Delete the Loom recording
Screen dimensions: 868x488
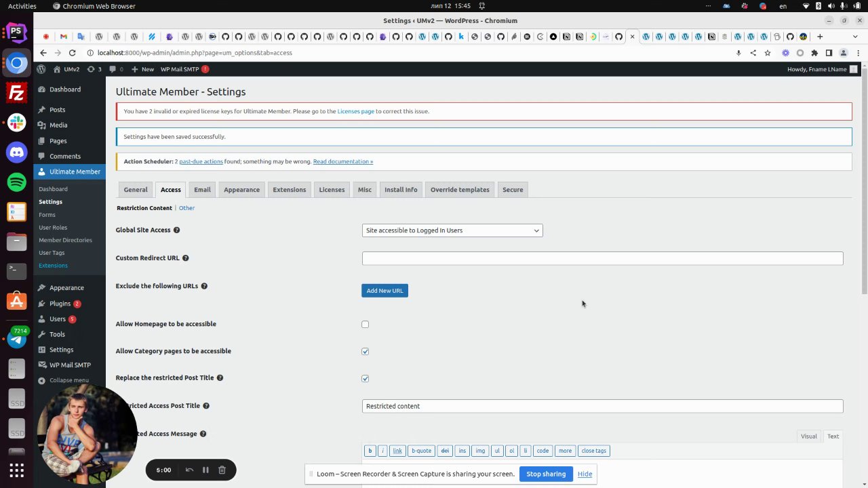(222, 470)
